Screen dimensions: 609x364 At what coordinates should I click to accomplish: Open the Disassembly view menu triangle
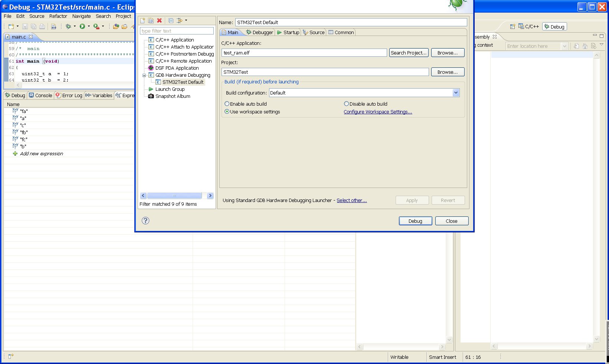click(x=602, y=45)
